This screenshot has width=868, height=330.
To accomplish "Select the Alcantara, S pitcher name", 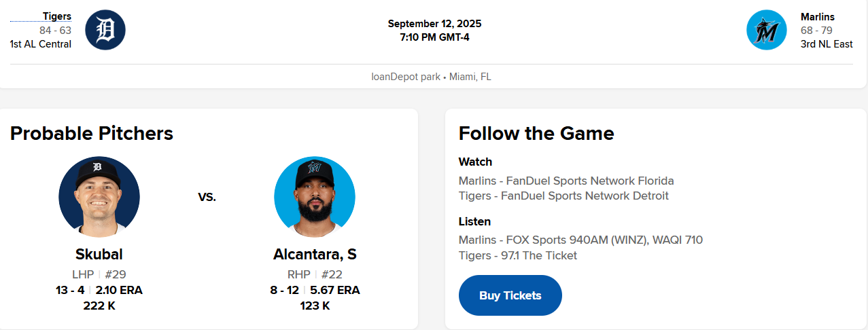I will click(315, 254).
